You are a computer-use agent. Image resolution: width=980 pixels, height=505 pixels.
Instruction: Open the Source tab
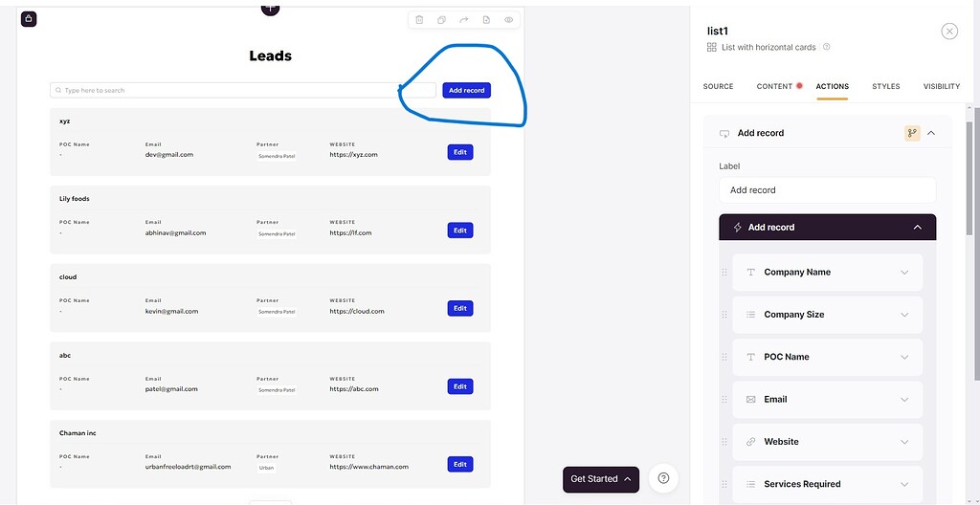point(718,87)
